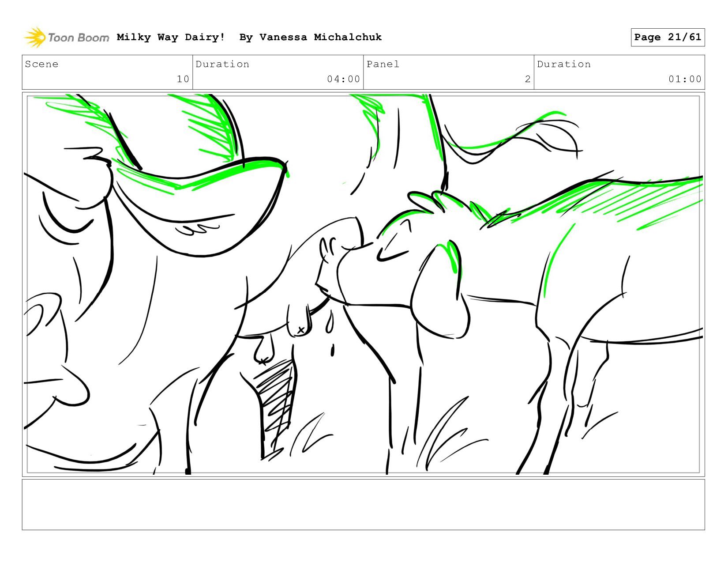The image size is (728, 563).
Task: Click the Toon Boom logo
Action: (x=66, y=37)
